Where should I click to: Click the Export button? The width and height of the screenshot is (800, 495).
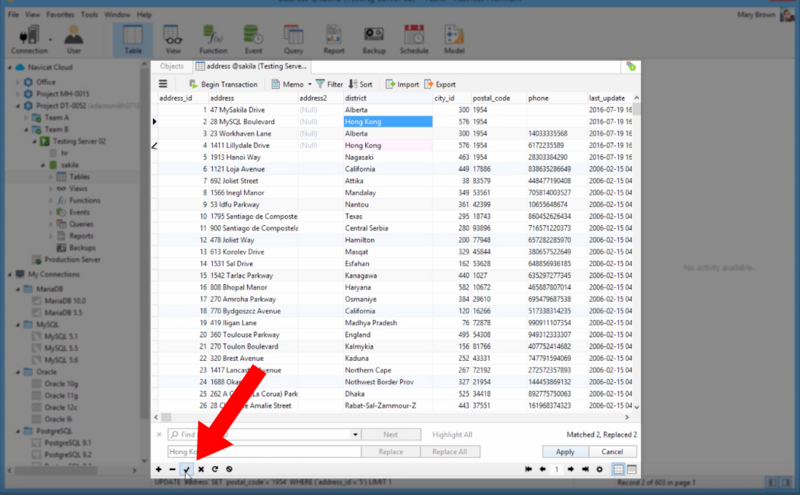pyautogui.click(x=440, y=84)
